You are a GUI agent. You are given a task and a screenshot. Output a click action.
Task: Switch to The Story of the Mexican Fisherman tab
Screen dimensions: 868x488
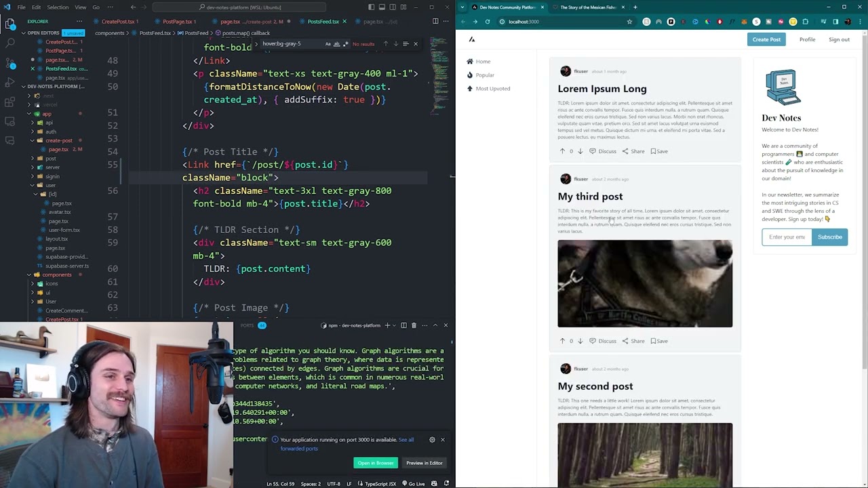[x=587, y=7]
